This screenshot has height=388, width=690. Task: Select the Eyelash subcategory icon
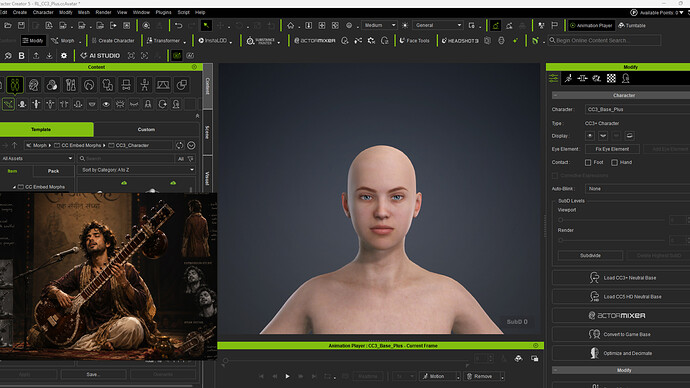(x=134, y=104)
